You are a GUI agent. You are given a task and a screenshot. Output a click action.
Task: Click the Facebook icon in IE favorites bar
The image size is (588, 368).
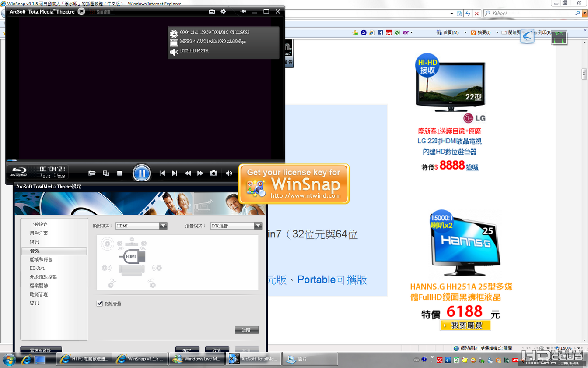pos(380,33)
